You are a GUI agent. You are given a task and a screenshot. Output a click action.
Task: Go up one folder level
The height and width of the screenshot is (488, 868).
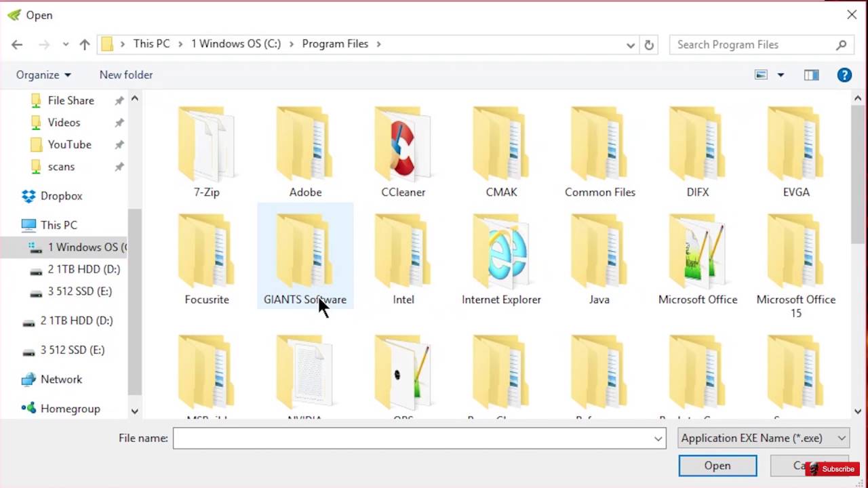pyautogui.click(x=85, y=45)
